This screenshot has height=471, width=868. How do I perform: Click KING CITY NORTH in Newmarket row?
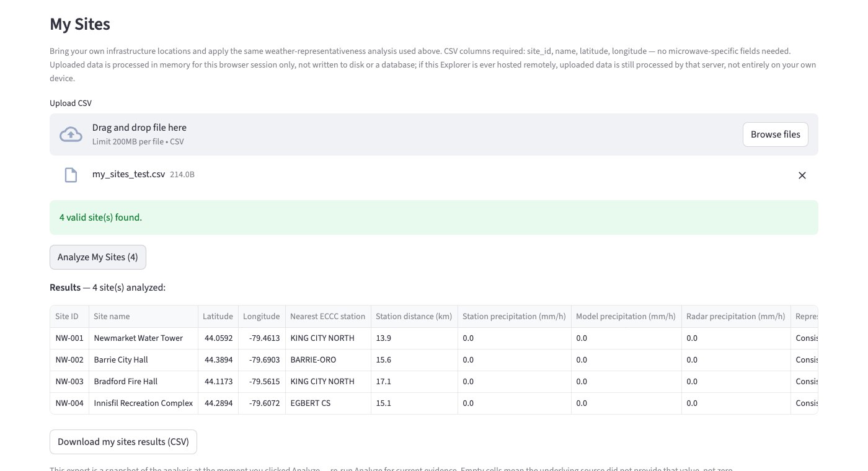pos(328,338)
